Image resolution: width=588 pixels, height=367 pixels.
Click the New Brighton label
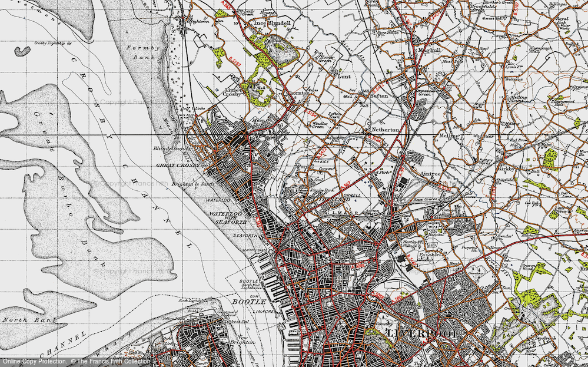pos(243,339)
